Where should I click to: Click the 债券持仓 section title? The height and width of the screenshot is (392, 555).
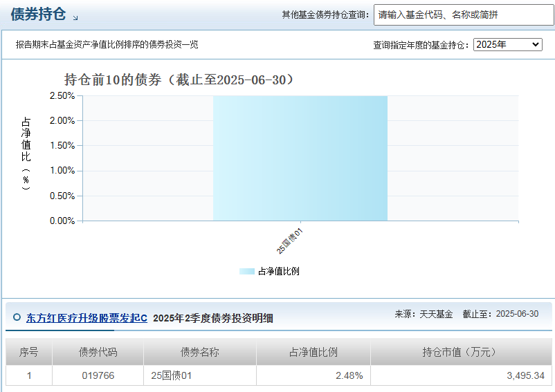pyautogui.click(x=38, y=15)
